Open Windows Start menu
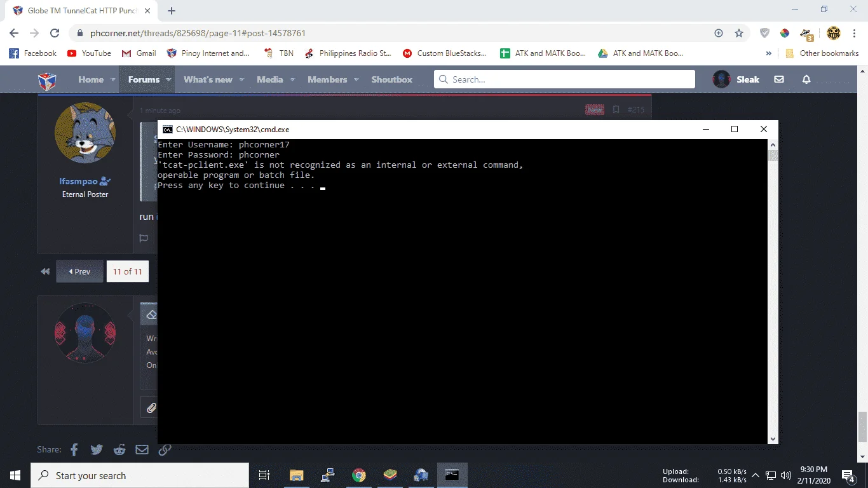 (x=15, y=475)
